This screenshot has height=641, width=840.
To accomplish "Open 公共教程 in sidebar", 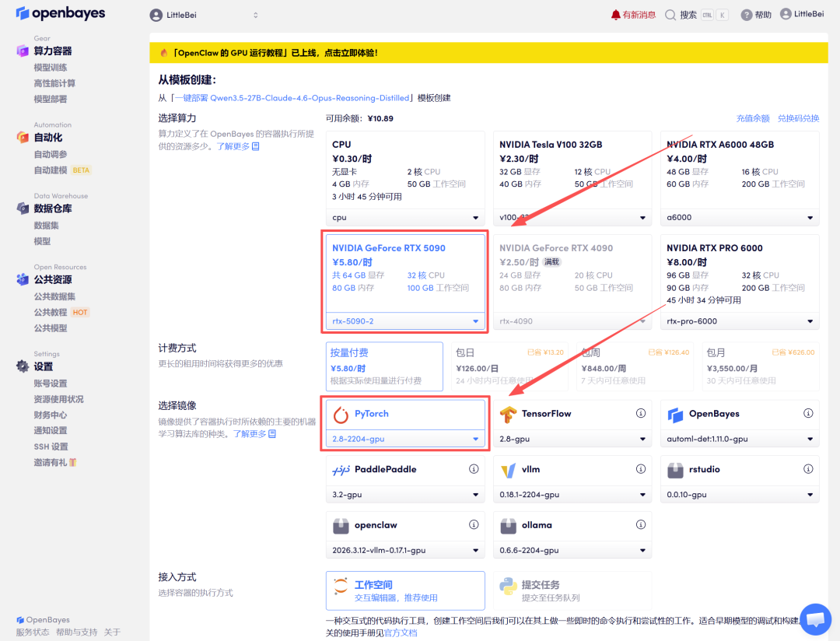I will click(51, 313).
